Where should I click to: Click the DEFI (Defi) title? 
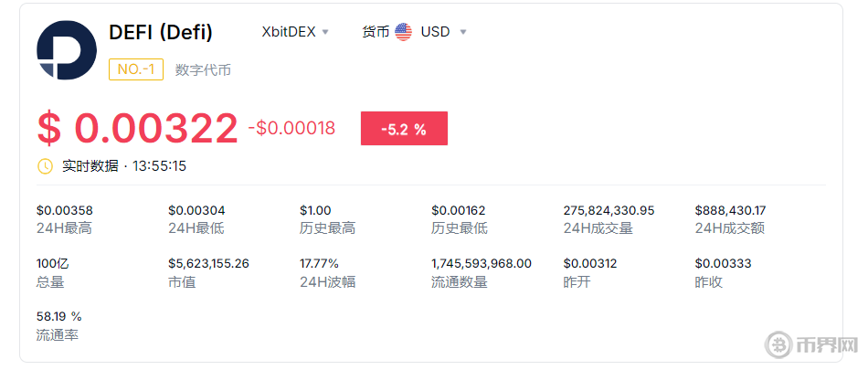point(161,32)
